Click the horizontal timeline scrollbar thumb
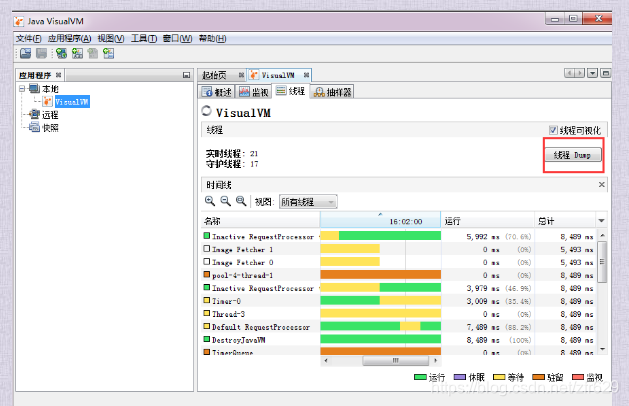 [x=396, y=360]
